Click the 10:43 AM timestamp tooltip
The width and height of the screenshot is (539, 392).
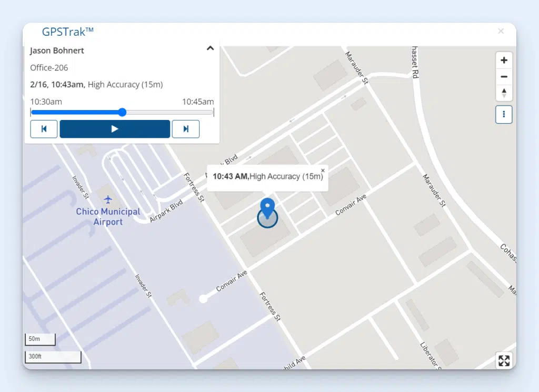click(x=267, y=176)
